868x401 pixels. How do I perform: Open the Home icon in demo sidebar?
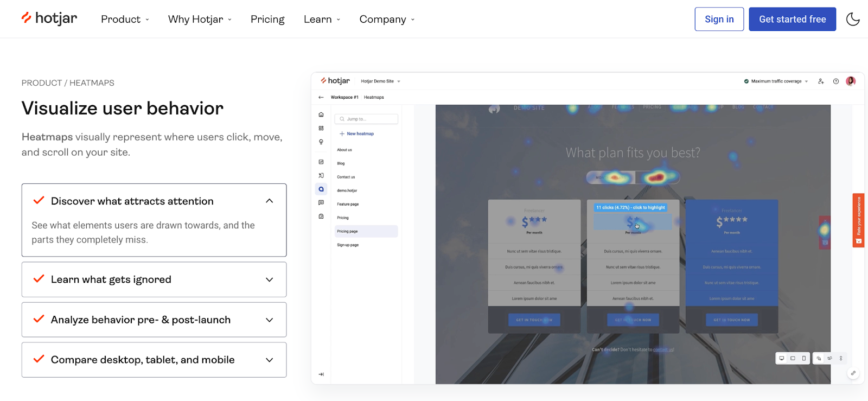pos(321,114)
